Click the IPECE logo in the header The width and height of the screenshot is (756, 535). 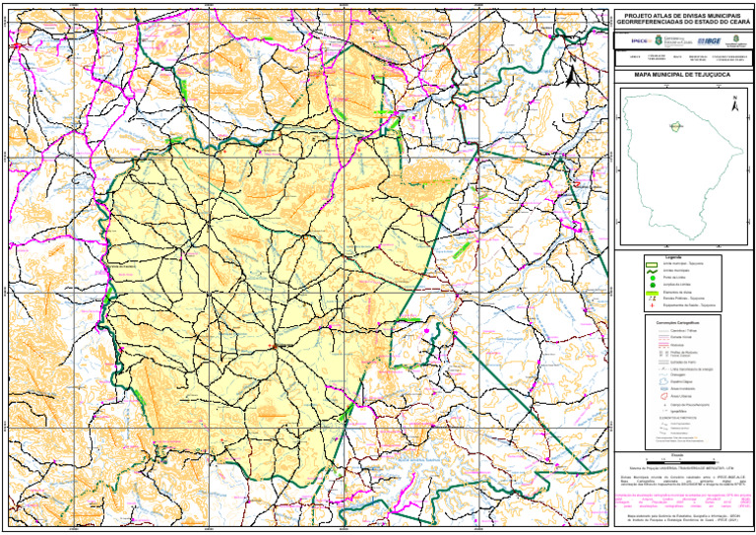641,41
